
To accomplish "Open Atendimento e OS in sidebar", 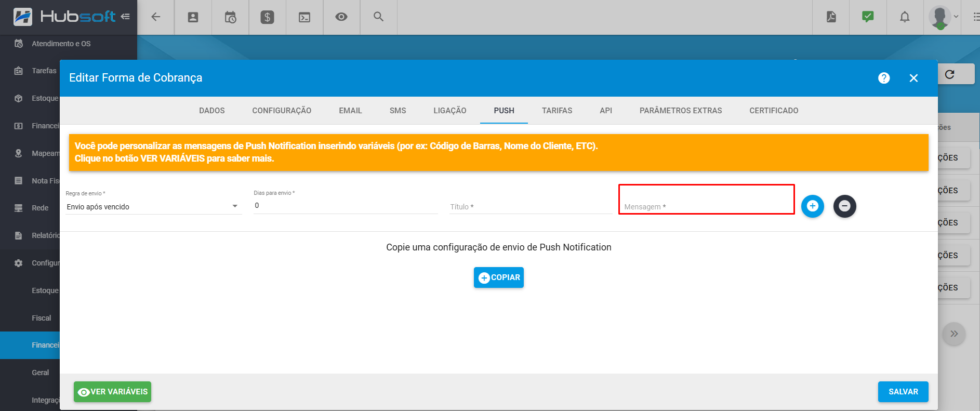I will pos(61,44).
